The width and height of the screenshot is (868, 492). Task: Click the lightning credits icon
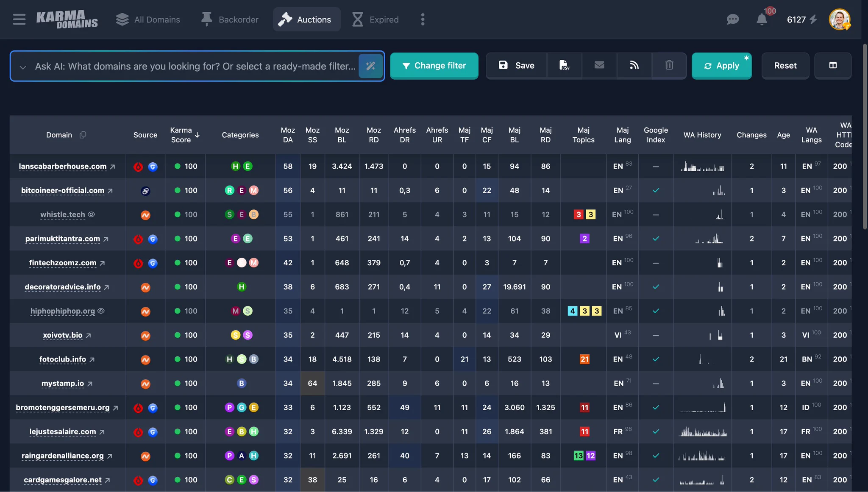pyautogui.click(x=813, y=19)
